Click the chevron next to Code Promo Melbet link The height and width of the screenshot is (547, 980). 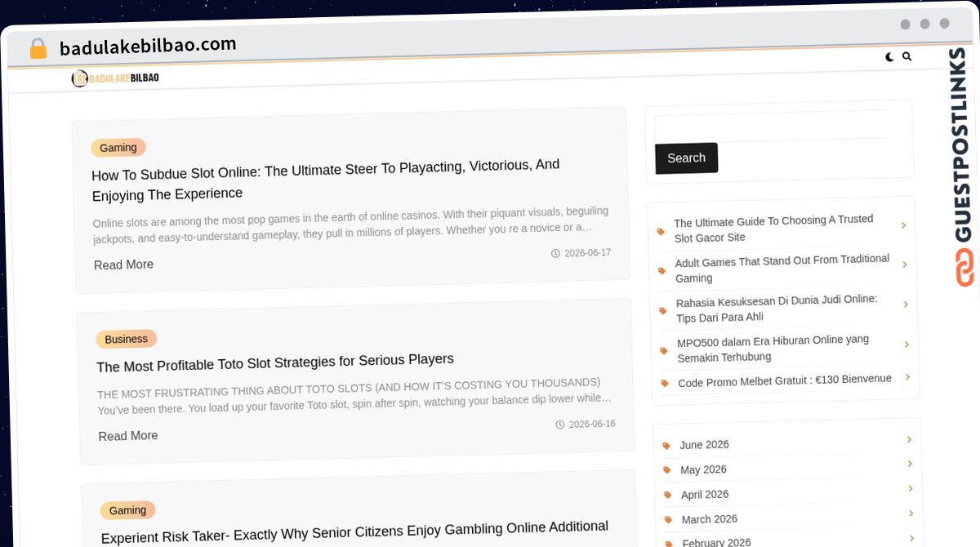907,377
